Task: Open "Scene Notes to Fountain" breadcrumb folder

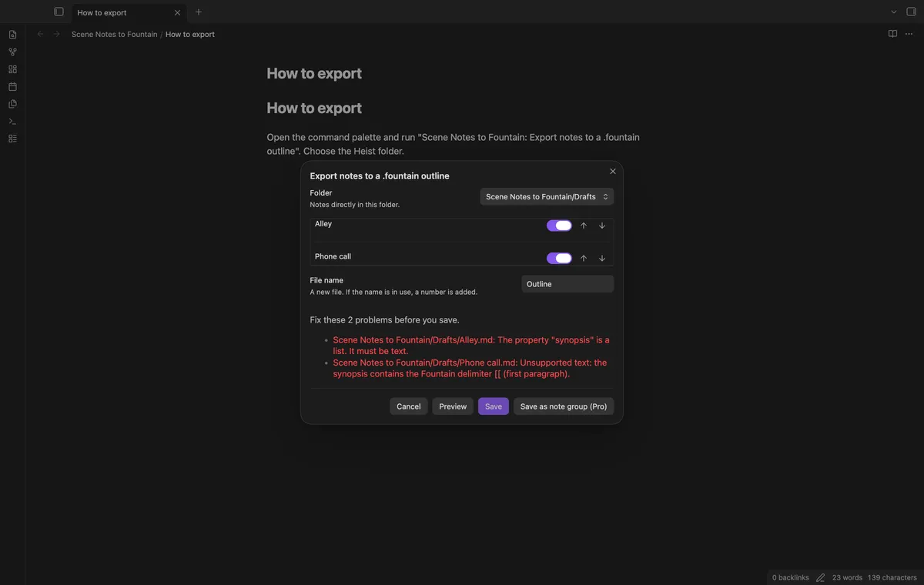Action: 114,35
